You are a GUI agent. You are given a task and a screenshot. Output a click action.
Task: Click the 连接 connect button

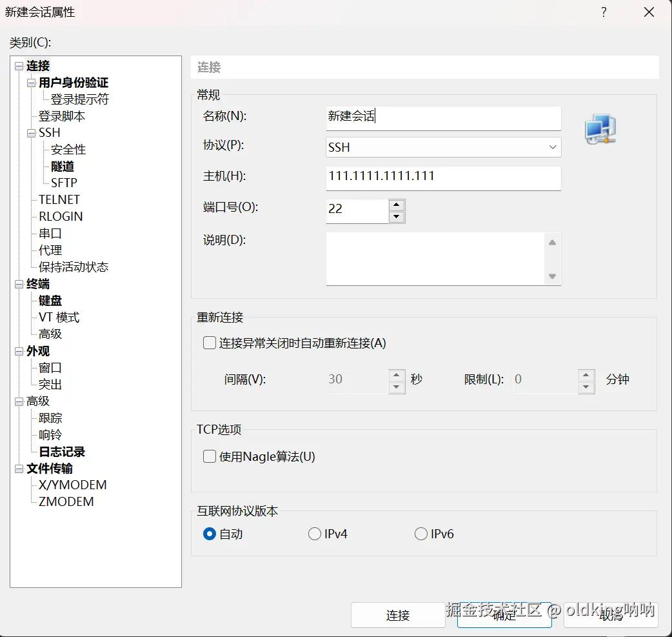coord(398,615)
